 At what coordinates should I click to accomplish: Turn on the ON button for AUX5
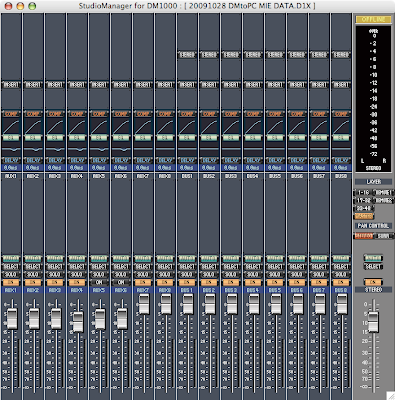click(x=99, y=282)
